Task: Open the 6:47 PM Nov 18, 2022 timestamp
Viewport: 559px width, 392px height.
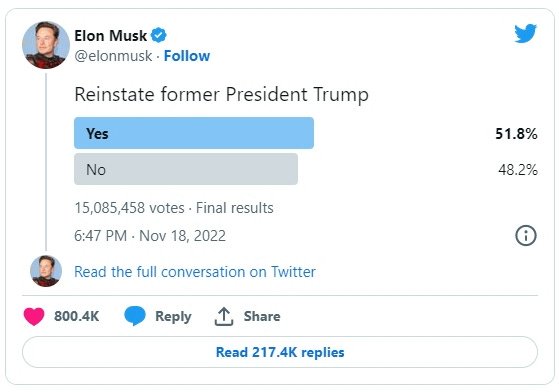Action: 150,236
